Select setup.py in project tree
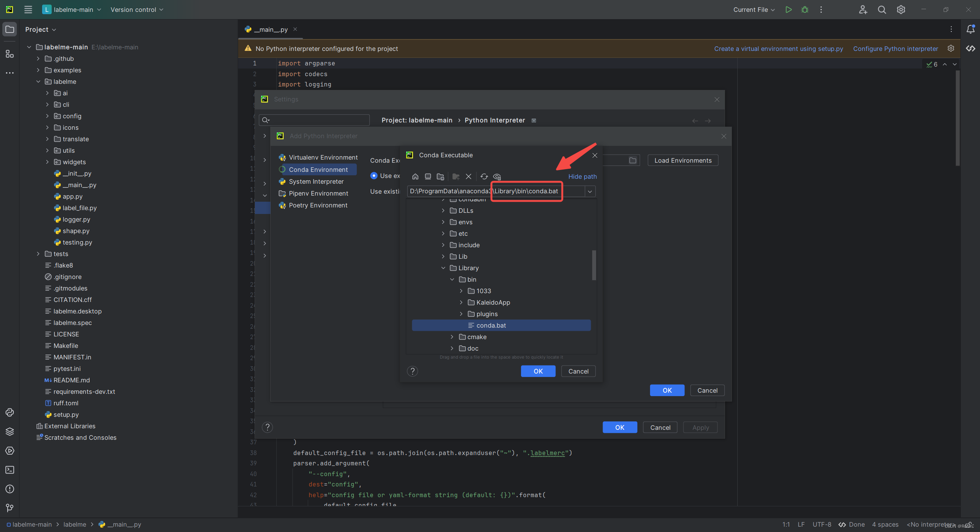Screen dimensions: 980x532 [x=66, y=415]
